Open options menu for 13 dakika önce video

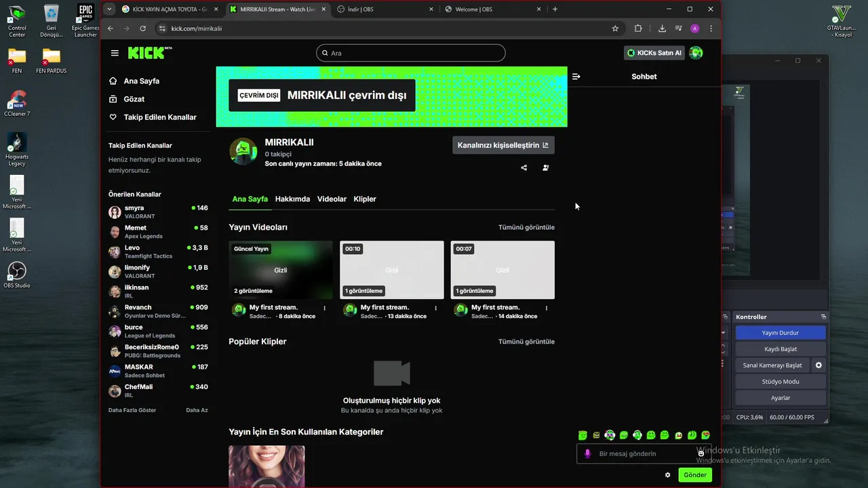pyautogui.click(x=436, y=308)
